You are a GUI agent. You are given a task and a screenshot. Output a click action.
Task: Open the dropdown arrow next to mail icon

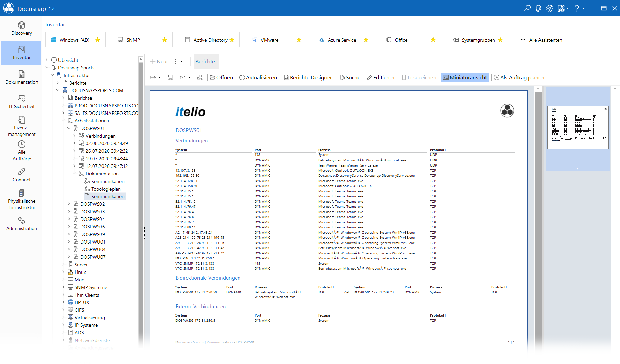[190, 78]
